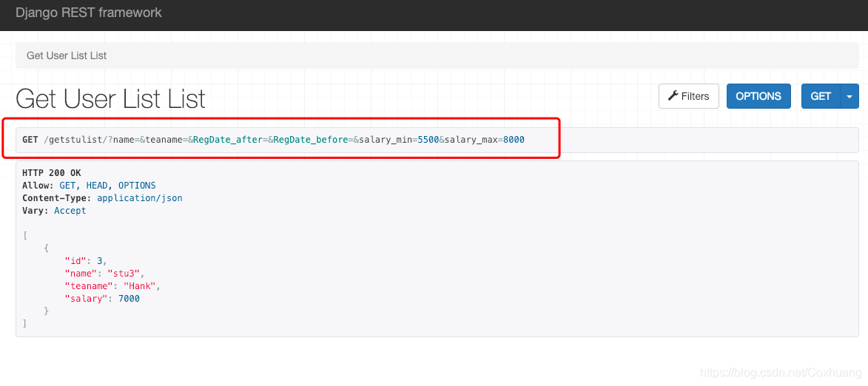Click the RegDate_before query parameter
868x386 pixels.
(310, 140)
